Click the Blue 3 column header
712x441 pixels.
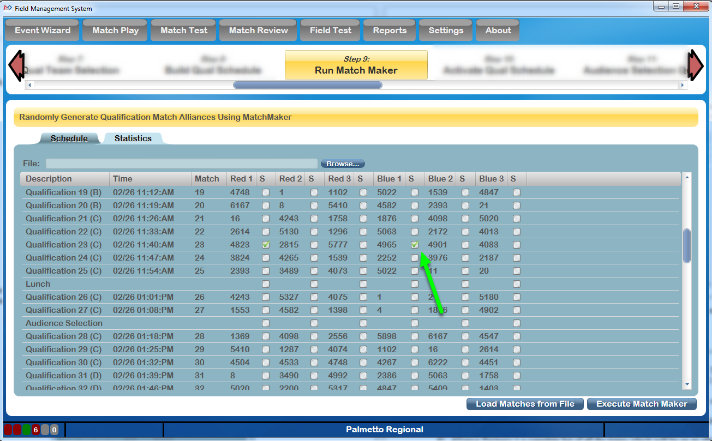coord(491,179)
